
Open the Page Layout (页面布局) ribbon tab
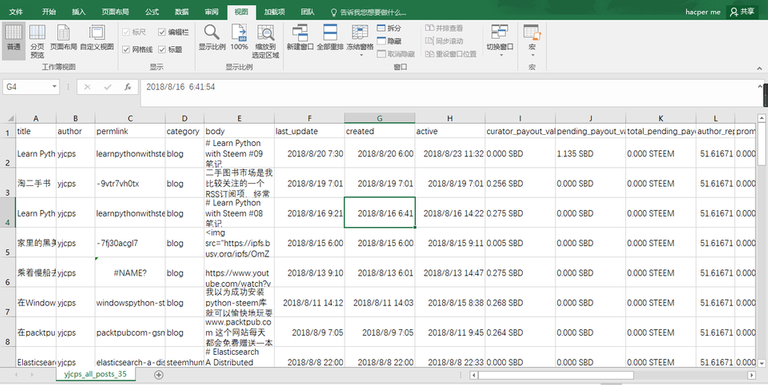pos(116,12)
